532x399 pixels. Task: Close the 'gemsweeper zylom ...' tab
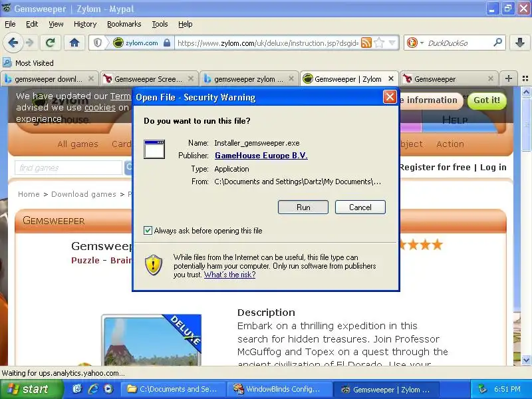pyautogui.click(x=291, y=78)
